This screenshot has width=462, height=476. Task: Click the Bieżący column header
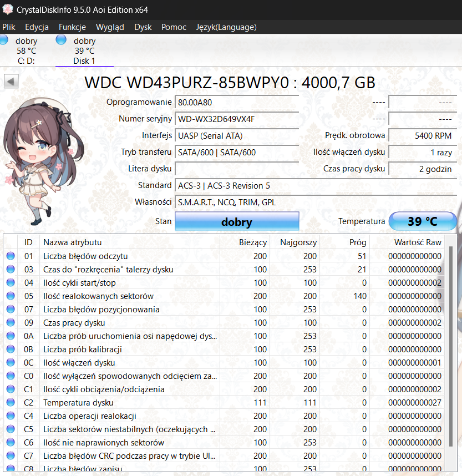(244, 242)
